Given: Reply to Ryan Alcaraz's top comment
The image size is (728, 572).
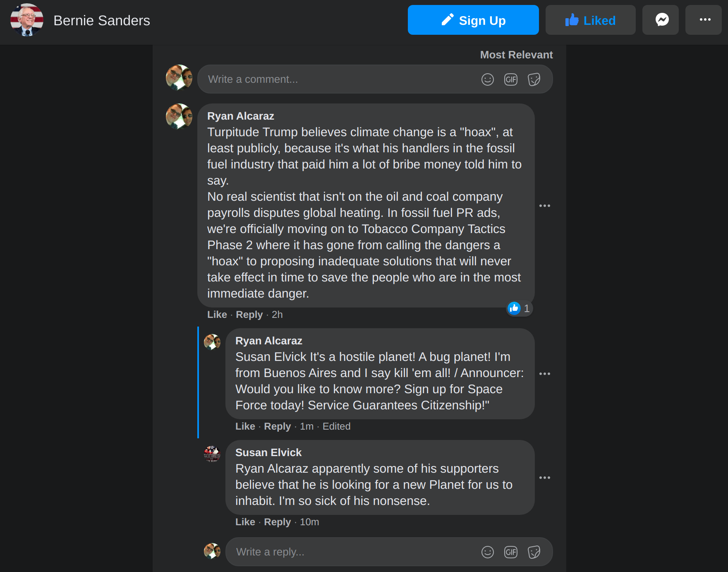Looking at the screenshot, I should click(249, 315).
